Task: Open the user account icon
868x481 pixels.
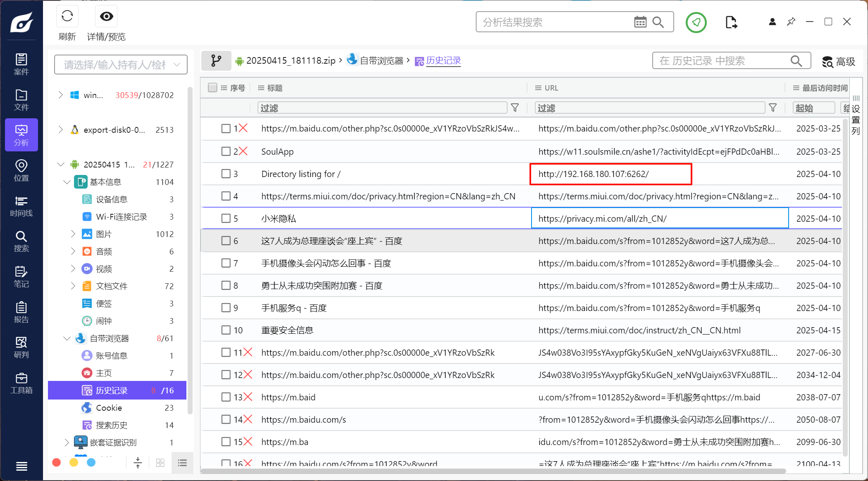Action: coord(772,22)
